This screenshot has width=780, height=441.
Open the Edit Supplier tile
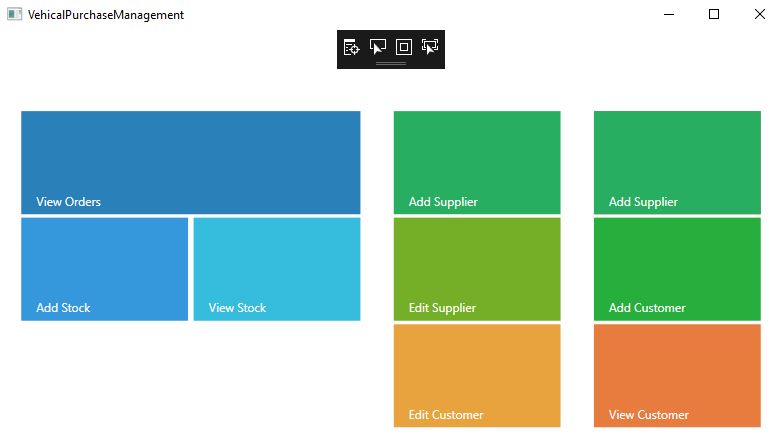(x=477, y=269)
